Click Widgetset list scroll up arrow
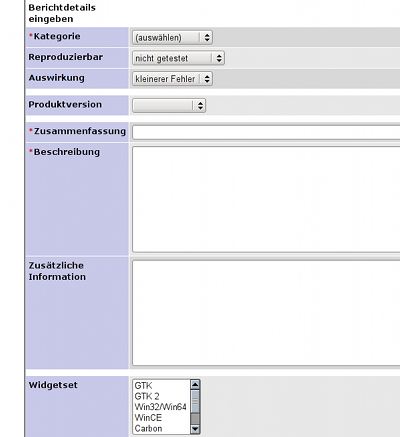This screenshot has height=437, width=400. (x=195, y=385)
